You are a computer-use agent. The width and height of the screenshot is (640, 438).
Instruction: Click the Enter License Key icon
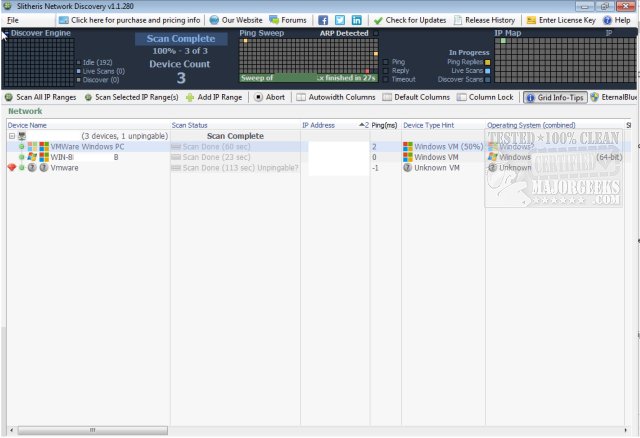531,20
